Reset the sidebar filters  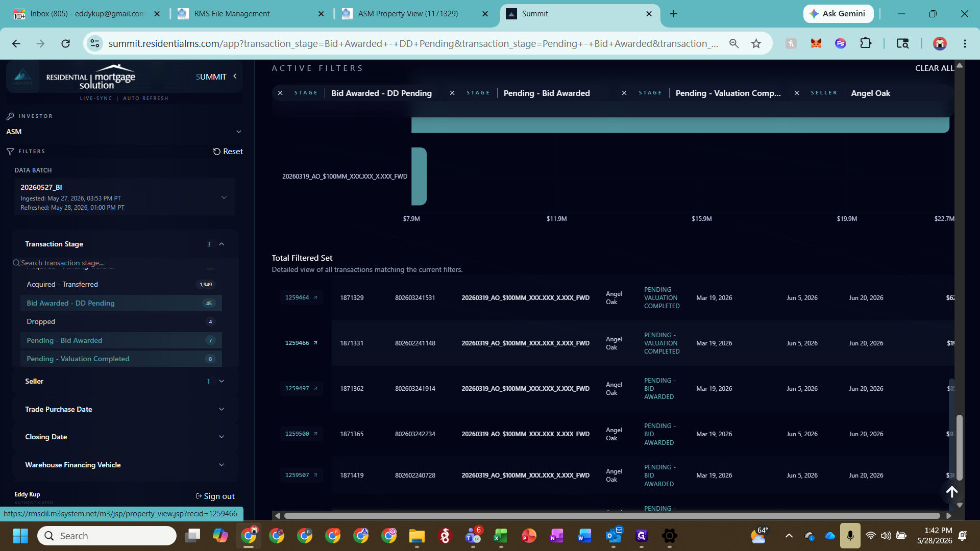[228, 152]
